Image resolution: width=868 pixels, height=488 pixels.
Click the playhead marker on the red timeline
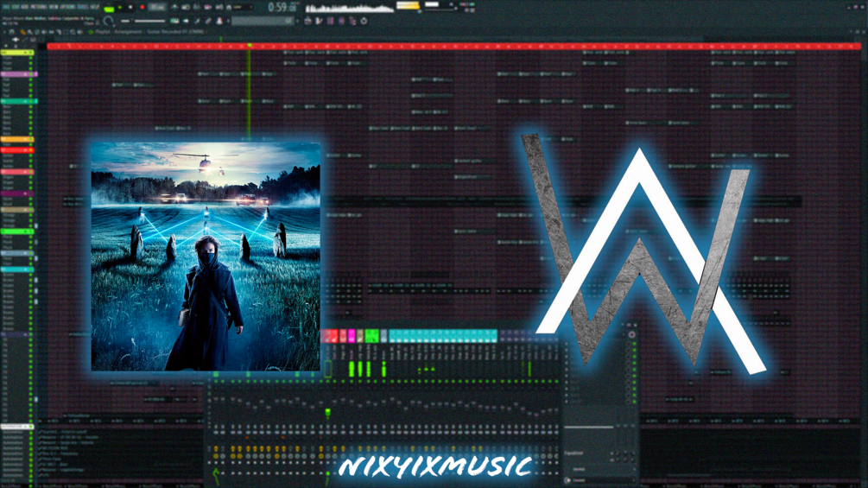click(249, 46)
